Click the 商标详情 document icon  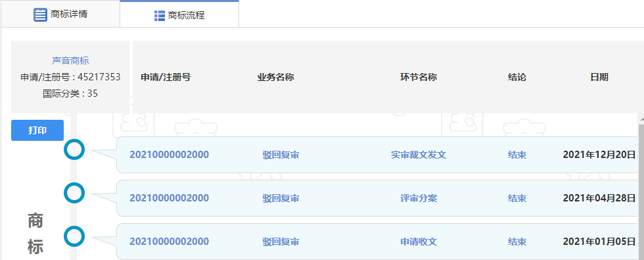pyautogui.click(x=40, y=14)
